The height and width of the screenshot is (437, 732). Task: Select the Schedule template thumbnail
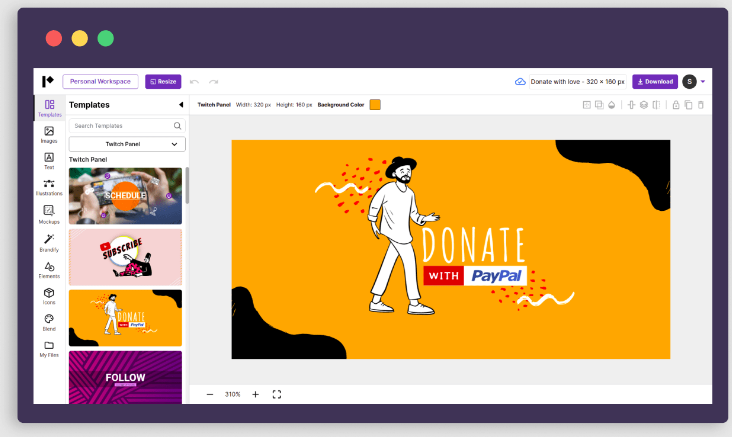click(x=125, y=196)
